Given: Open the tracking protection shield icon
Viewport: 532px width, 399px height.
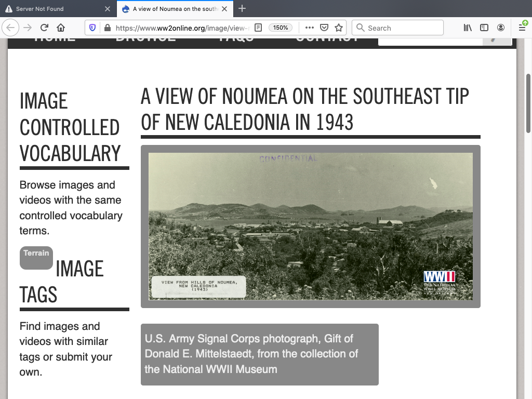Looking at the screenshot, I should click(x=92, y=28).
